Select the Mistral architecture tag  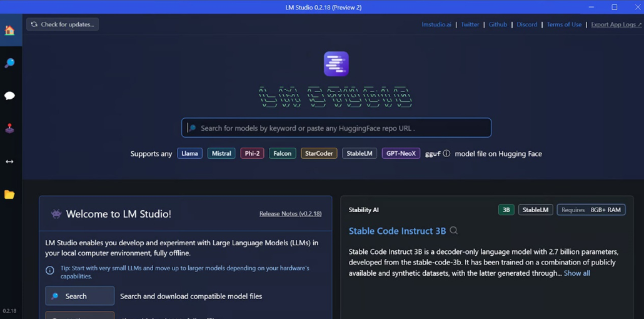click(221, 153)
